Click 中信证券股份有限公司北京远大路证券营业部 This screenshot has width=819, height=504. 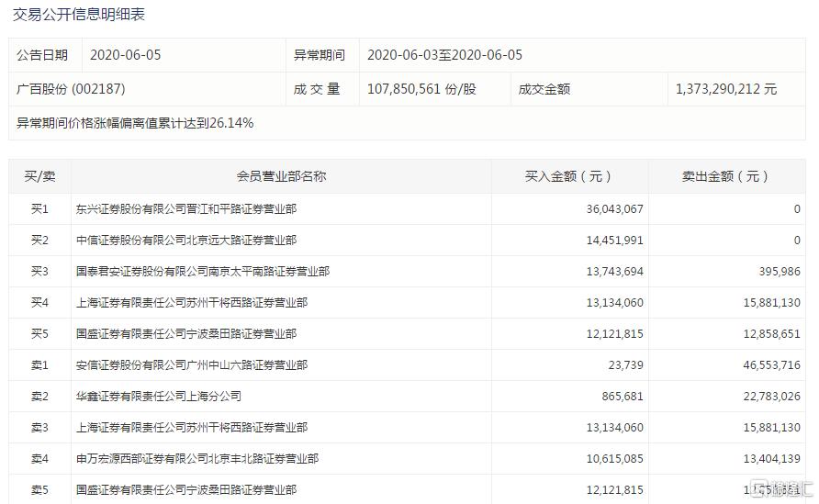coord(186,241)
